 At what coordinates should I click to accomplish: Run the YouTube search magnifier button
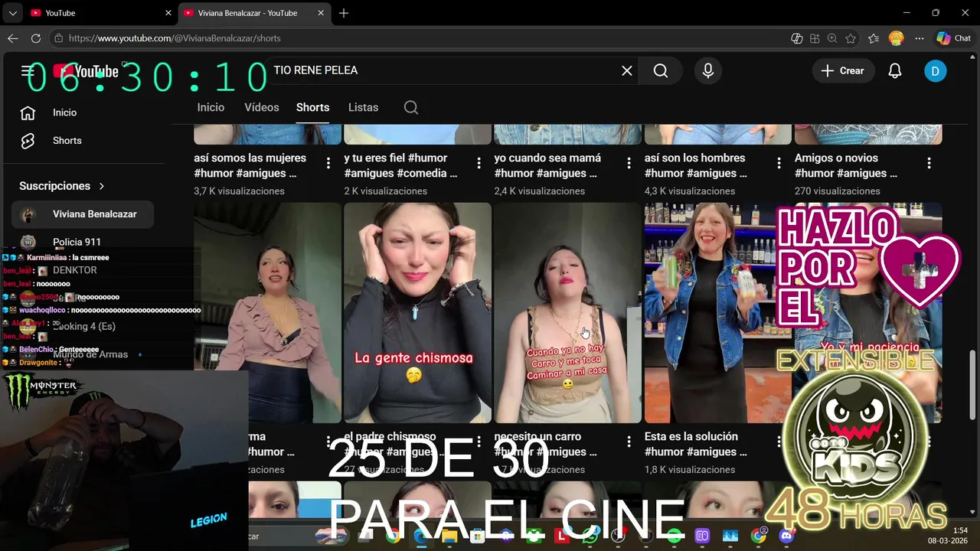click(x=661, y=70)
